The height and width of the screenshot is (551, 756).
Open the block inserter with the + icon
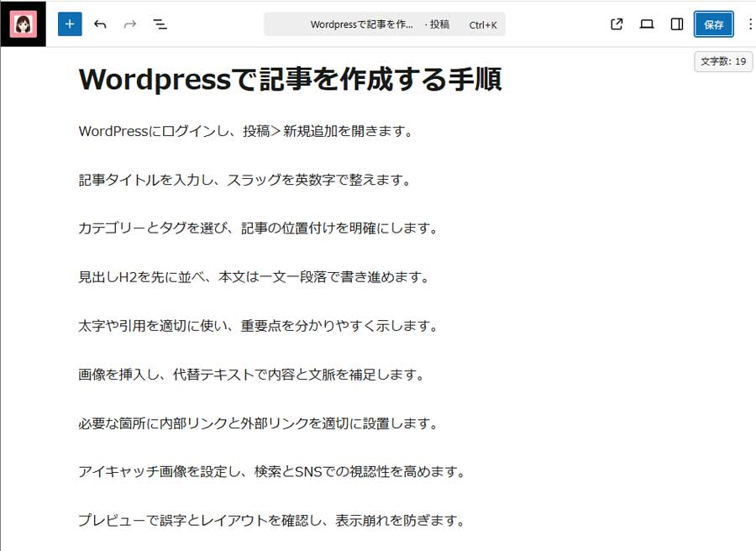point(70,24)
